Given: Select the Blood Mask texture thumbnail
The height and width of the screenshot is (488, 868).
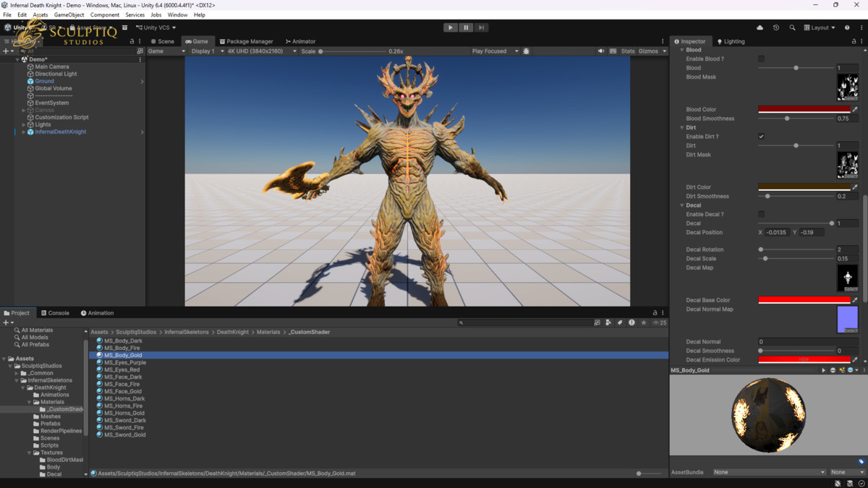Looking at the screenshot, I should point(847,87).
